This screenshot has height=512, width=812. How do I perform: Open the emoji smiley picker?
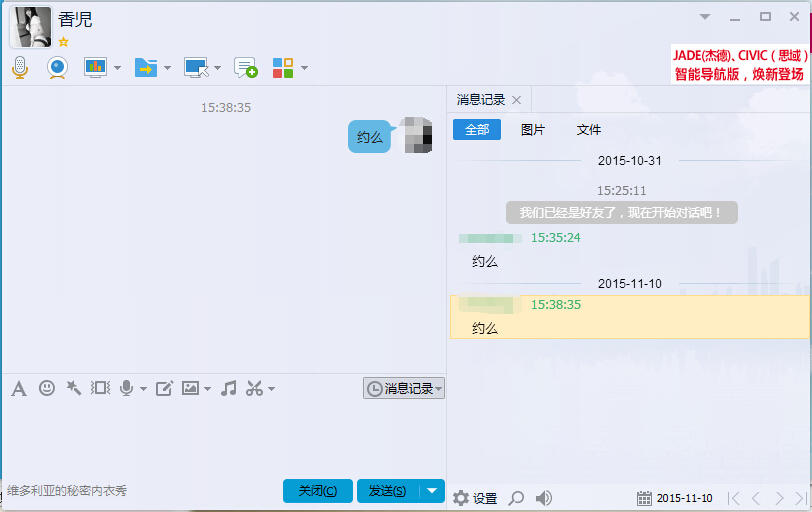pyautogui.click(x=47, y=388)
